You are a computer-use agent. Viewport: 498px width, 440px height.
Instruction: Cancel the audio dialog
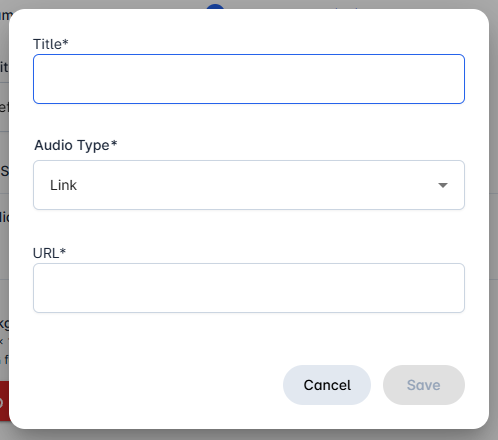[327, 385]
